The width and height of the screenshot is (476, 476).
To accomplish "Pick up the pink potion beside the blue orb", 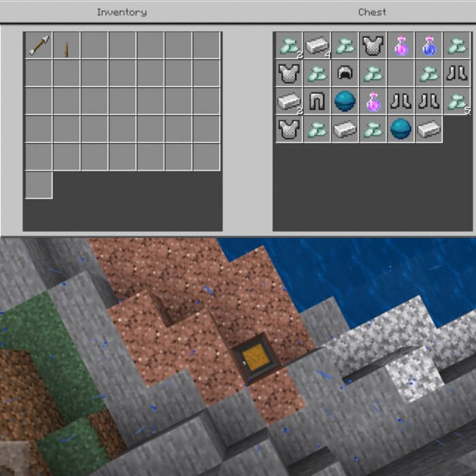I will tap(373, 101).
